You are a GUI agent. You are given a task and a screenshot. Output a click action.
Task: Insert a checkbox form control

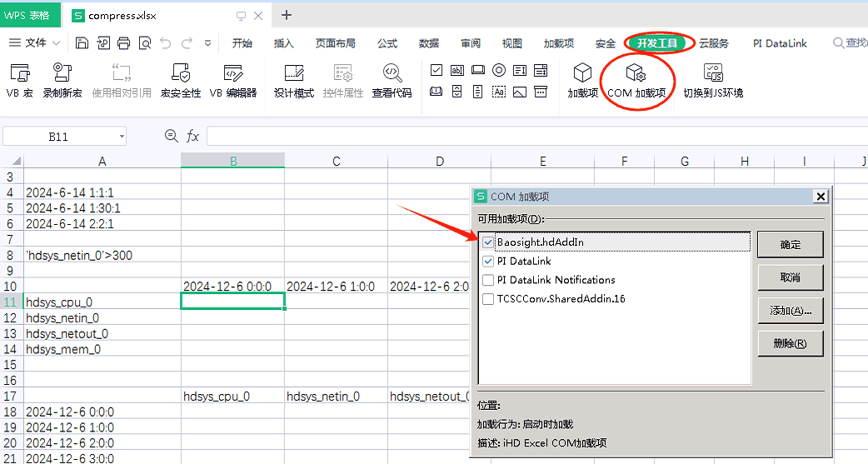[x=436, y=70]
